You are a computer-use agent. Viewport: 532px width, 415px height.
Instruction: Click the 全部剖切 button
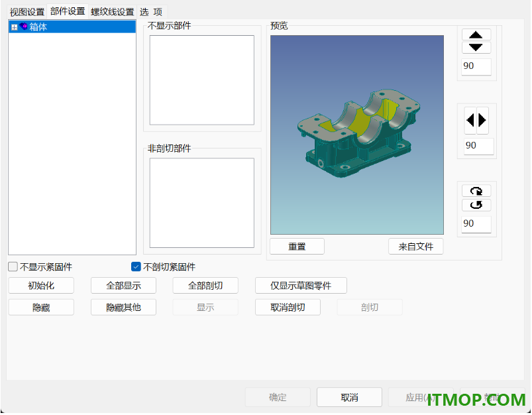(x=205, y=286)
